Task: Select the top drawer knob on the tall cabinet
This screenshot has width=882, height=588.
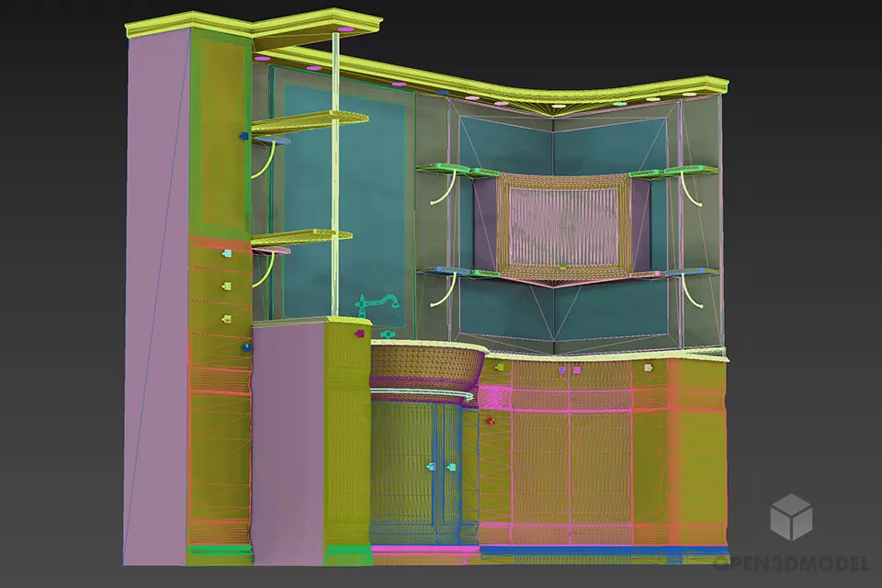Action: (226, 253)
